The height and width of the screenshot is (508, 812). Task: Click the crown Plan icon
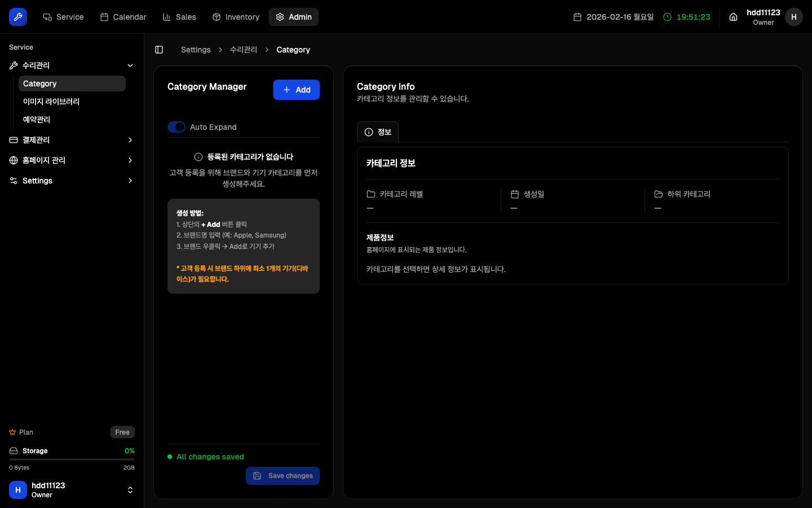[x=12, y=432]
